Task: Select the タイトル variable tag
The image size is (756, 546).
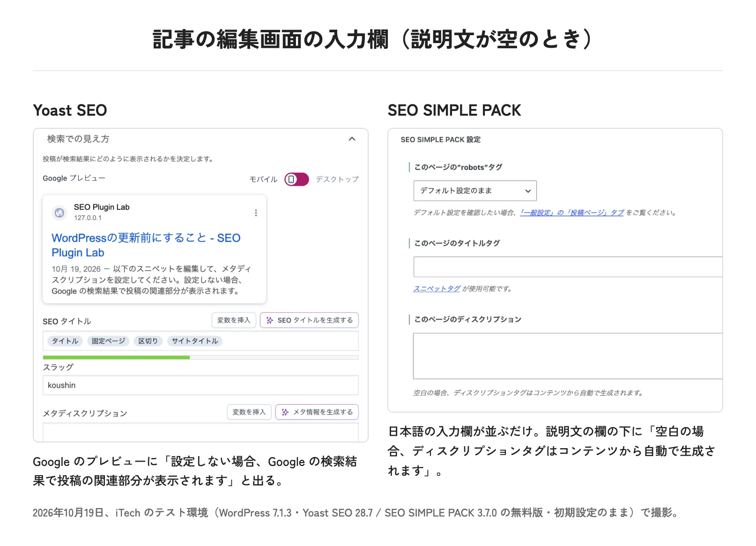Action: click(65, 341)
